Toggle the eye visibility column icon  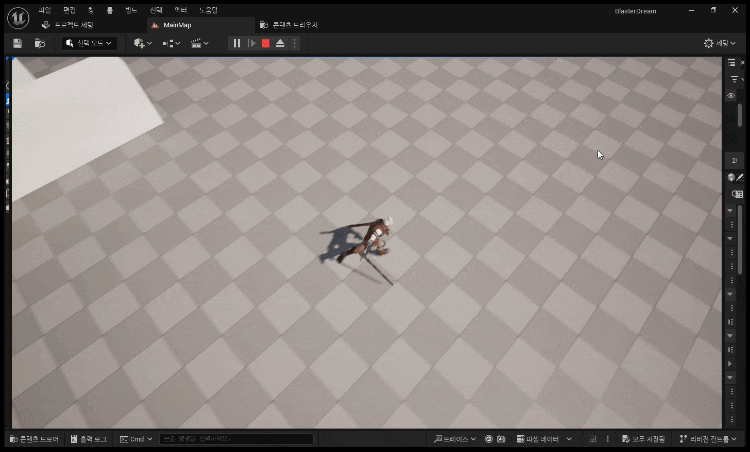(x=731, y=96)
